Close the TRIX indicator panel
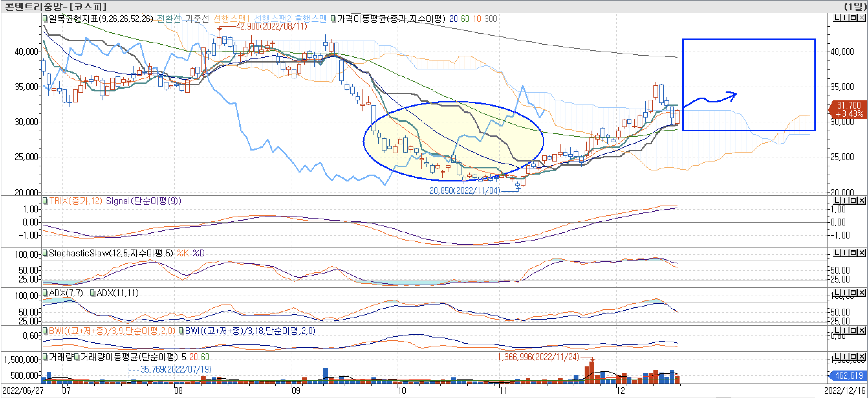The height and width of the screenshot is (398, 868). 861,201
